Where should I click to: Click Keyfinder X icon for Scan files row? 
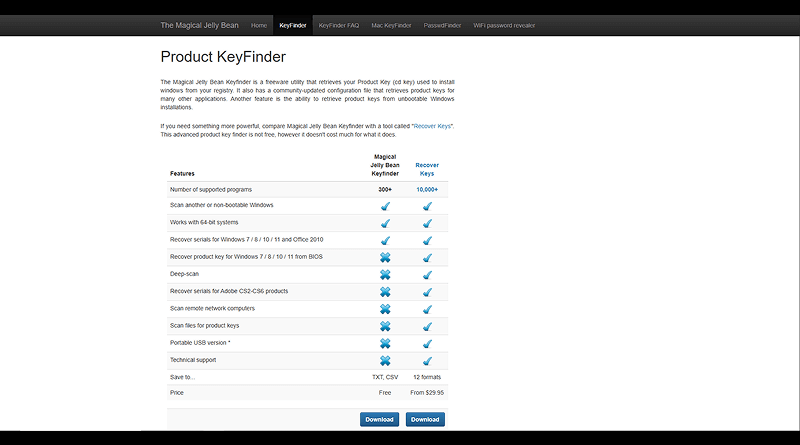(385, 326)
